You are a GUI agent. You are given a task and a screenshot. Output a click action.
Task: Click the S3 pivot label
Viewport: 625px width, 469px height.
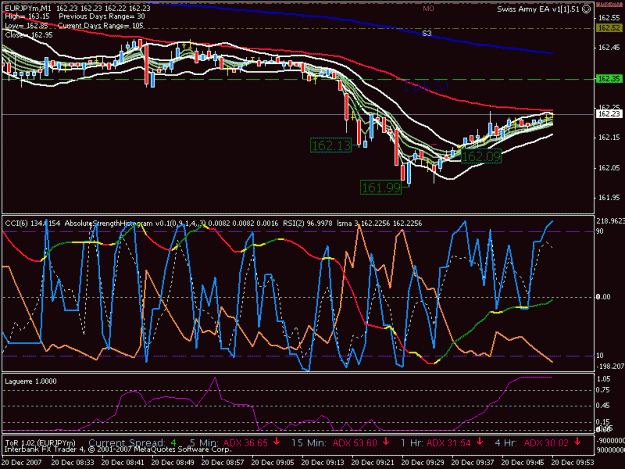pos(427,33)
